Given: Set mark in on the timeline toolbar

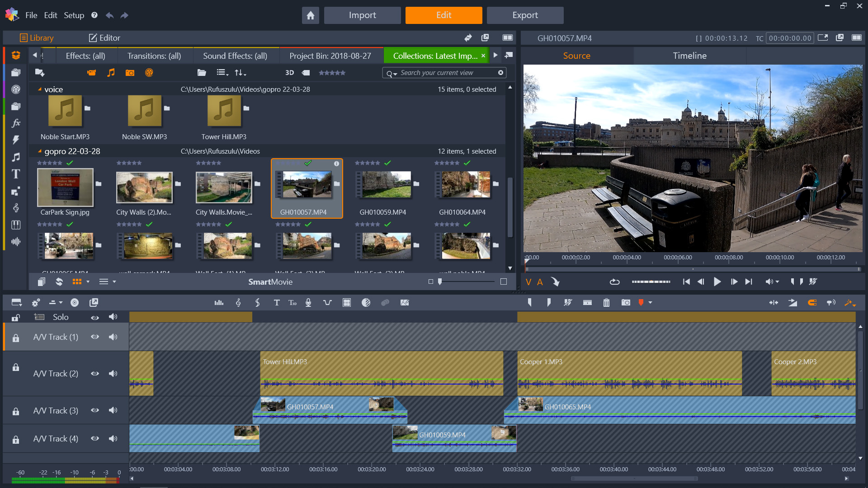Looking at the screenshot, I should (x=529, y=303).
